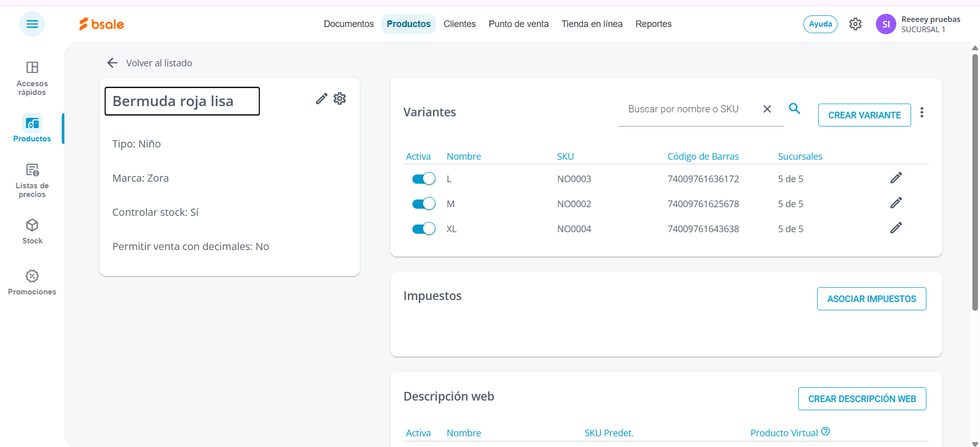Open Reeeey pruebas account menu
The width and height of the screenshot is (980, 447).
click(x=930, y=24)
